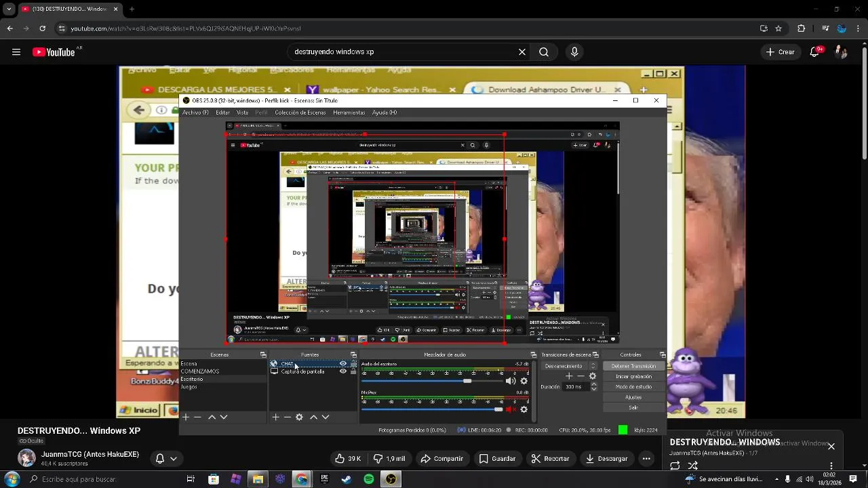Click Descargar button under video
This screenshot has width=868, height=488.
606,459
